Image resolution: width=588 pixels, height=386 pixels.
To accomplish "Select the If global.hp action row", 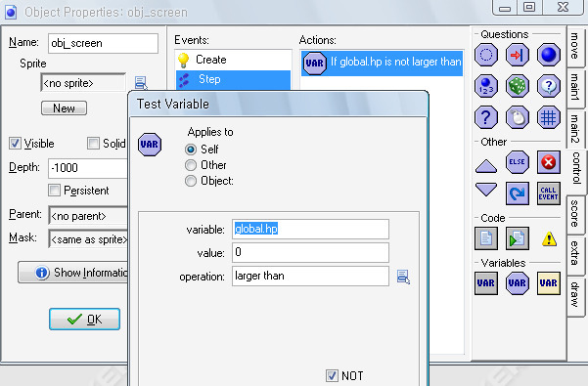I will click(382, 63).
